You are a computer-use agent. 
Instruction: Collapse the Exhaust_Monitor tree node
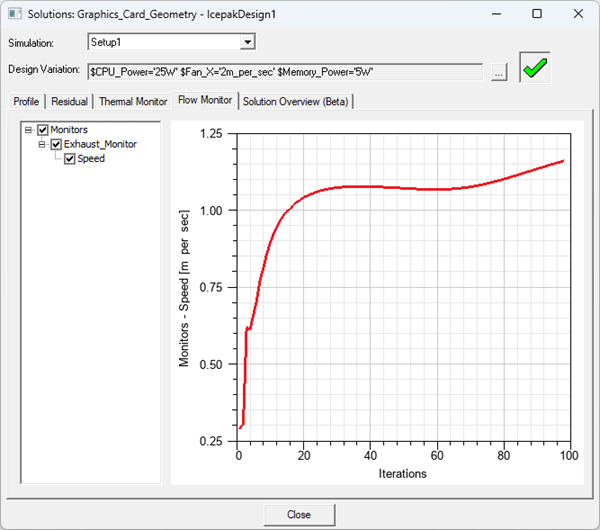pyautogui.click(x=43, y=144)
